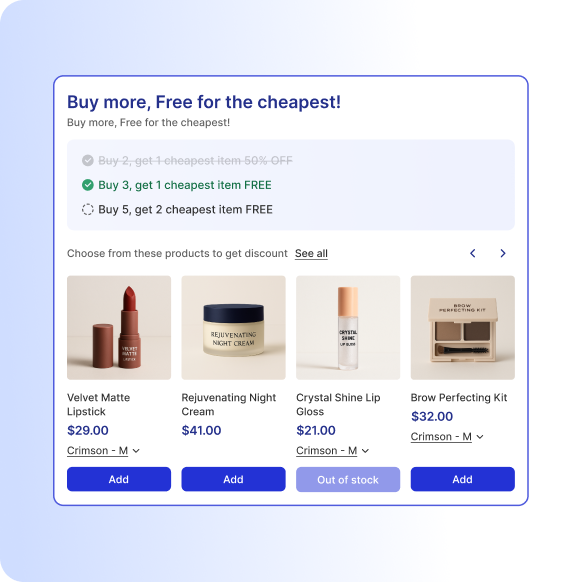Click the grey check icon for Buy 2
Viewport: 582px width, 582px height.
pos(88,160)
